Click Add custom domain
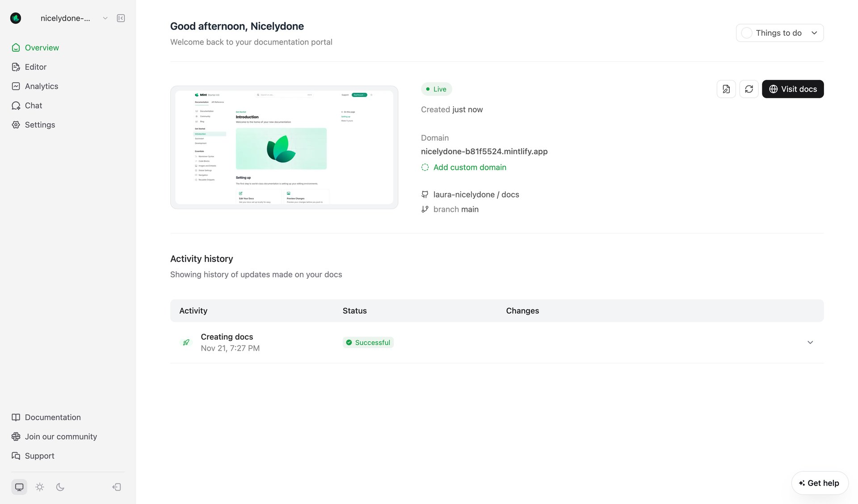This screenshot has width=858, height=504. (x=469, y=167)
